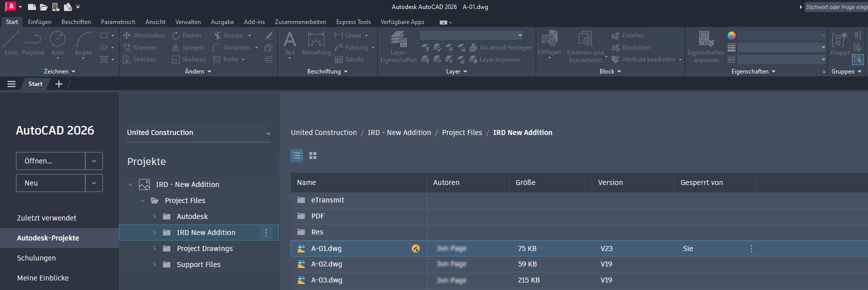Click the Gruppe tool icon
The width and height of the screenshot is (868, 290).
[x=840, y=43]
